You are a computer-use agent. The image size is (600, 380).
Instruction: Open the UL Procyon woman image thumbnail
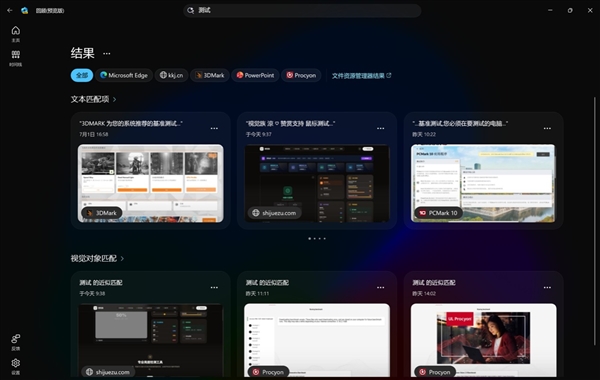click(x=484, y=340)
